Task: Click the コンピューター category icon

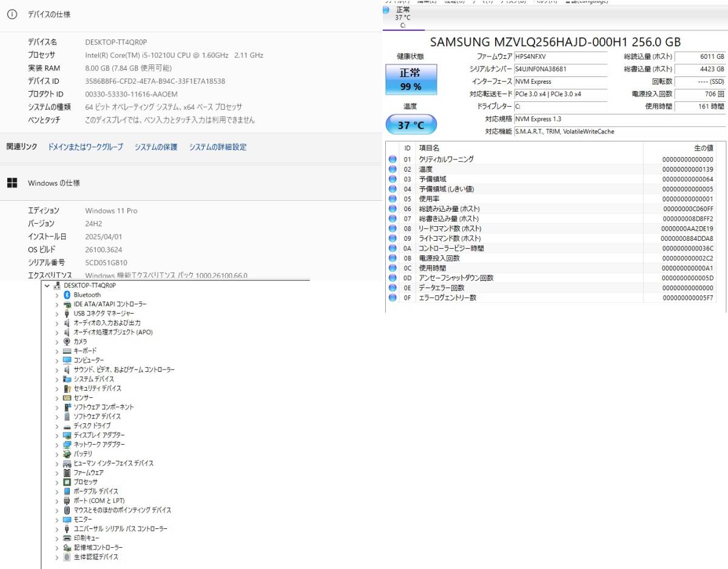Action: click(x=67, y=360)
